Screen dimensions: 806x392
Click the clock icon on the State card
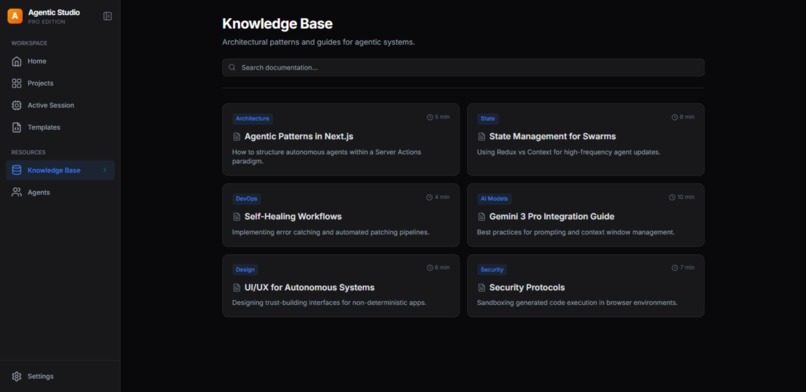pyautogui.click(x=674, y=117)
